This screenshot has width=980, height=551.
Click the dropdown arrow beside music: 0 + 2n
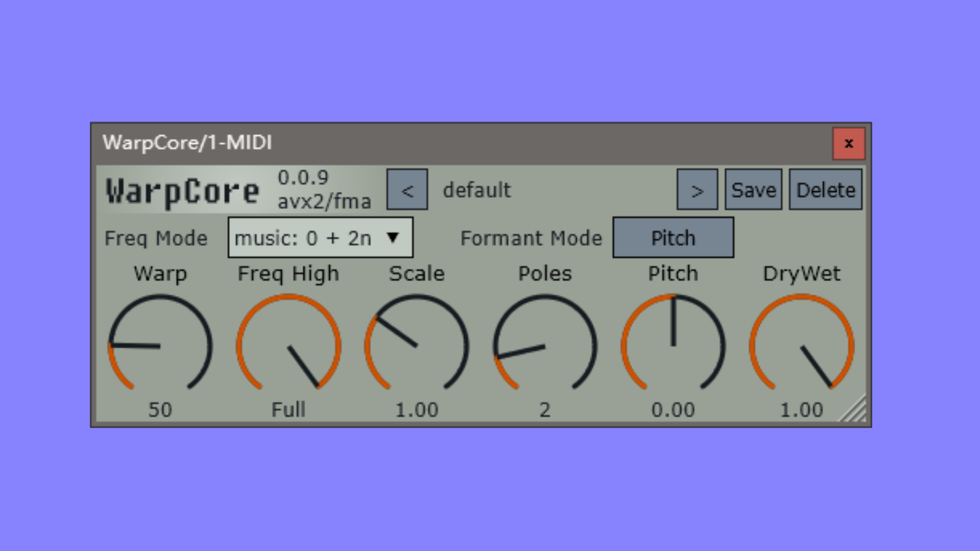[393, 238]
